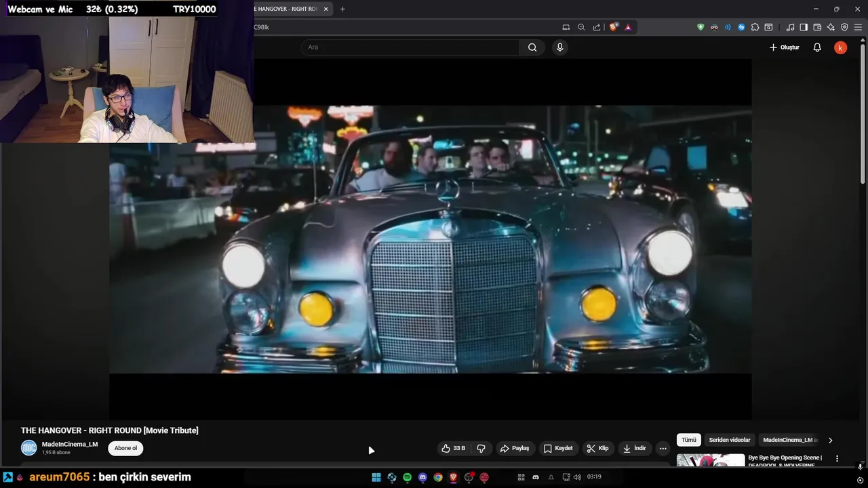
Task: Switch to Brave in the taskbar
Action: coord(454,477)
